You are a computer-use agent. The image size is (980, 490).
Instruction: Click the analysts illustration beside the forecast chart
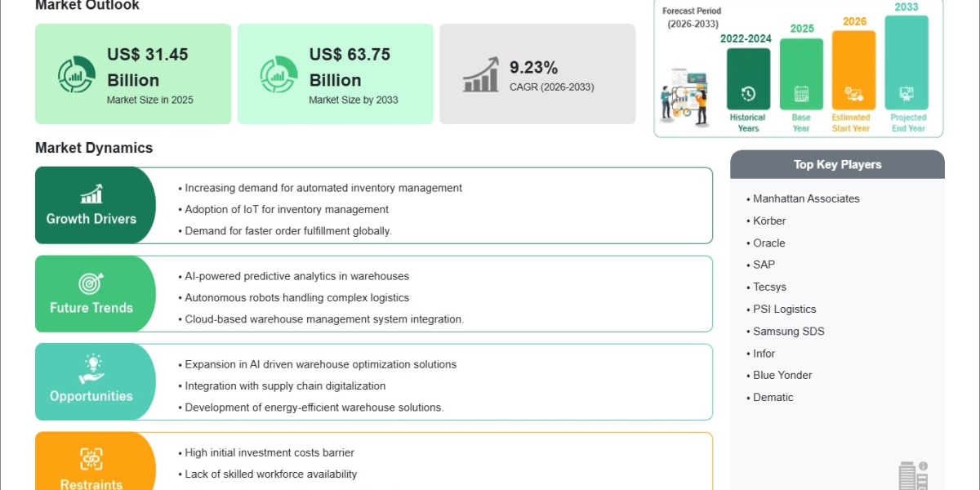tap(685, 96)
